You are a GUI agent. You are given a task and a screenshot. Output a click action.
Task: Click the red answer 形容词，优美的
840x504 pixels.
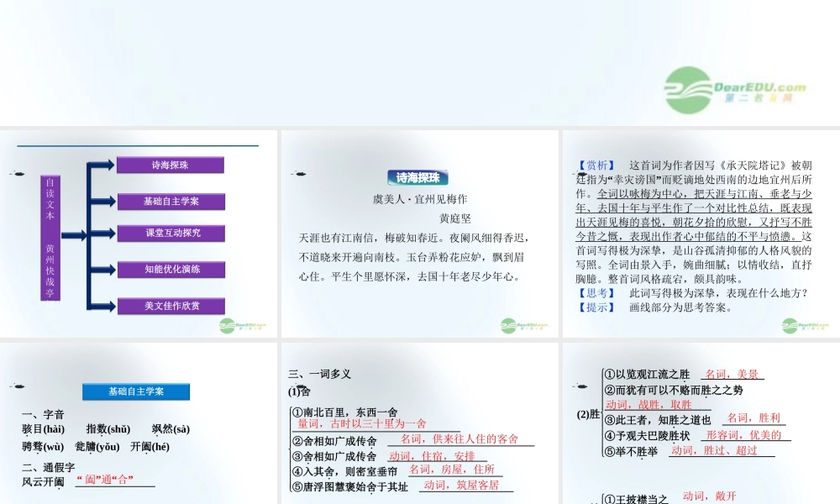(743, 435)
